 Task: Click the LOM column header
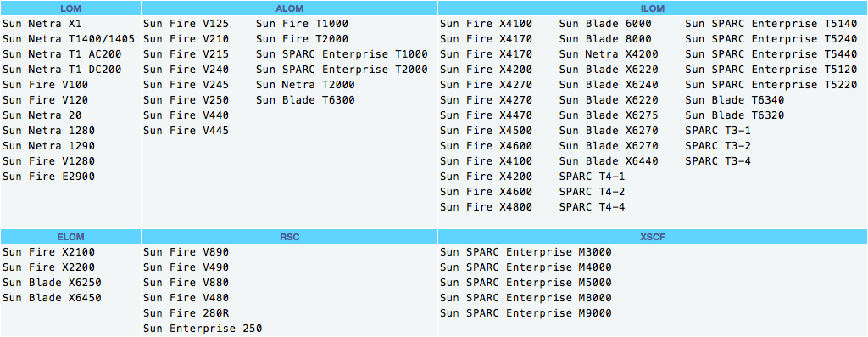coord(70,8)
